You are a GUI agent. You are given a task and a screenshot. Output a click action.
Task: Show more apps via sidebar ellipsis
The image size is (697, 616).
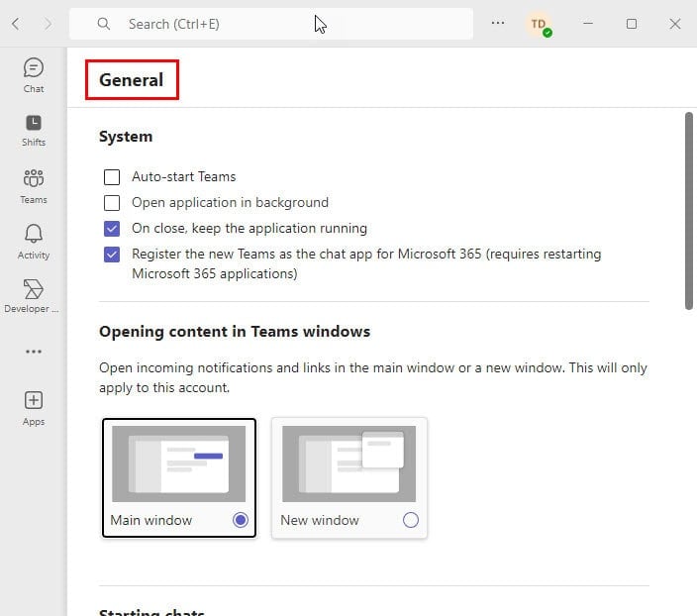[x=34, y=352]
